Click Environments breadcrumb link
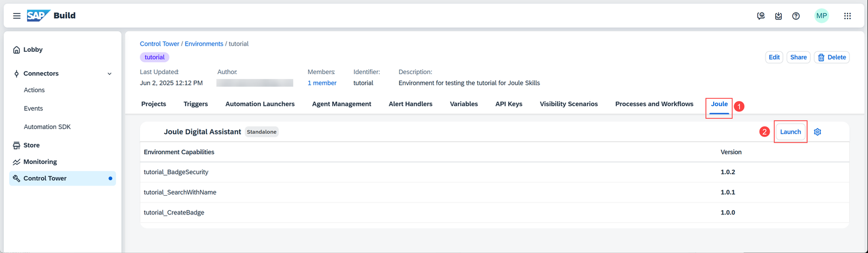 [204, 44]
